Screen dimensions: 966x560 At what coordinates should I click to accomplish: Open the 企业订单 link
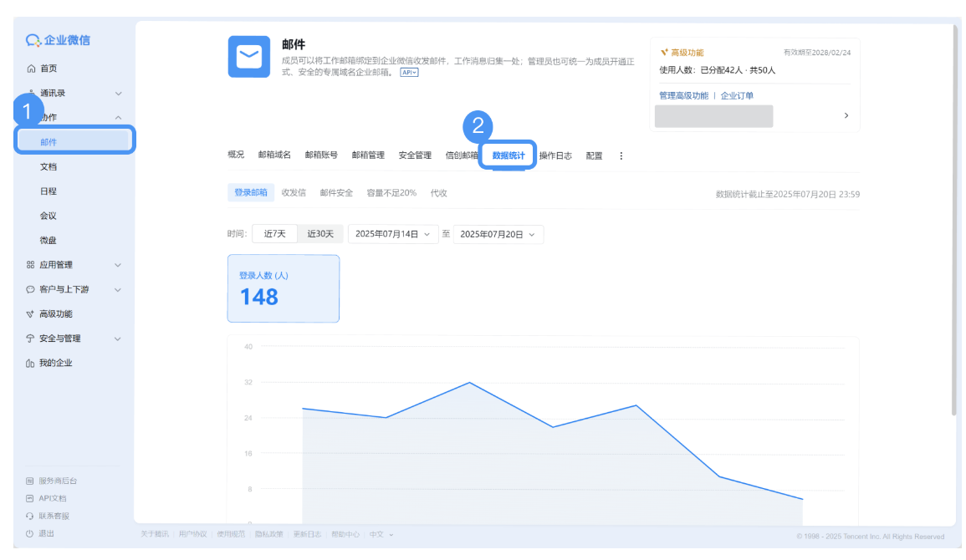737,95
